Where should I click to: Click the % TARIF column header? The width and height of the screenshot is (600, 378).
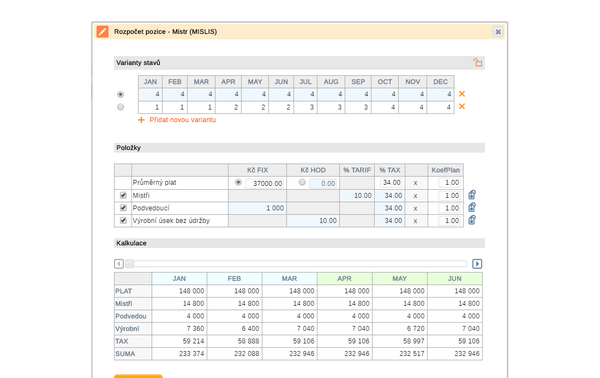357,170
